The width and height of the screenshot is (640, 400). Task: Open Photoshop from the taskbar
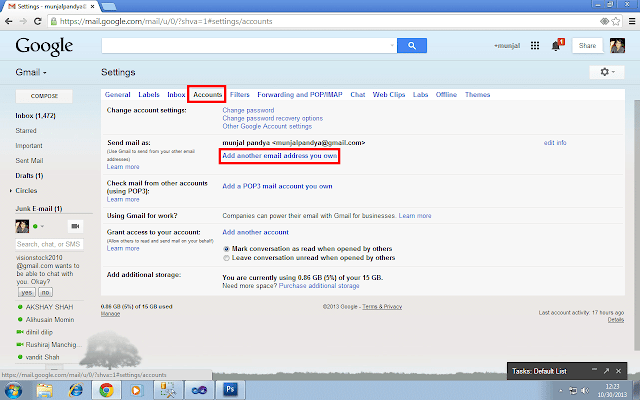click(x=230, y=389)
